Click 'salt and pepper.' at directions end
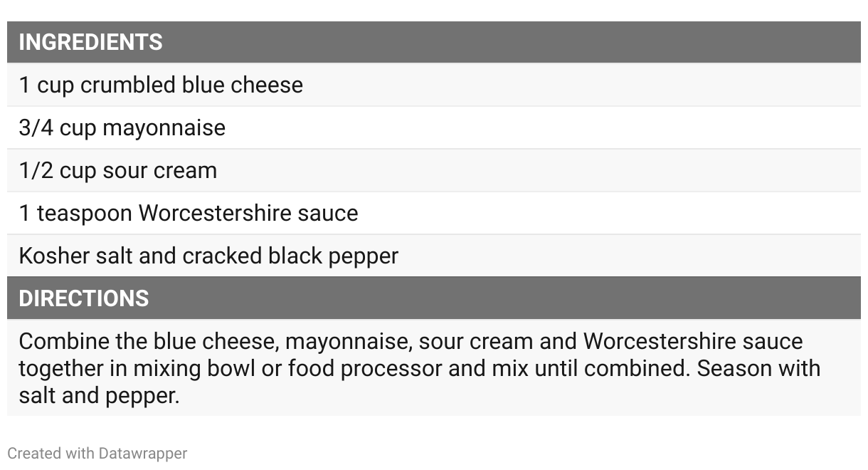Viewport: 868px width, 470px height. (99, 395)
